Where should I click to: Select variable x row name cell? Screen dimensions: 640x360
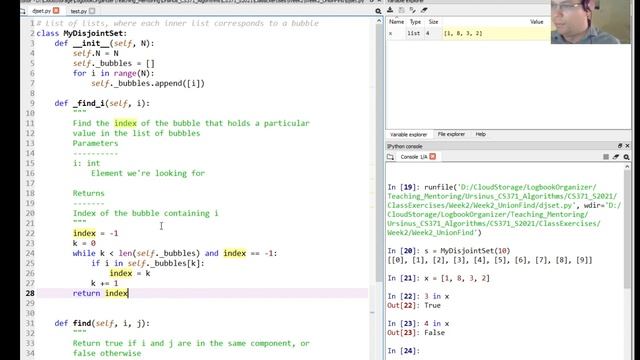coord(396,33)
